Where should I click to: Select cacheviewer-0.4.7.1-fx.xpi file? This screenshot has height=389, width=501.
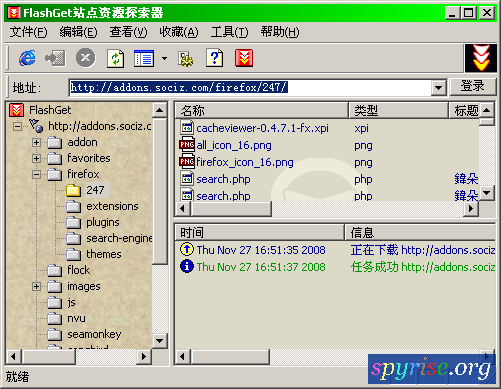262,128
